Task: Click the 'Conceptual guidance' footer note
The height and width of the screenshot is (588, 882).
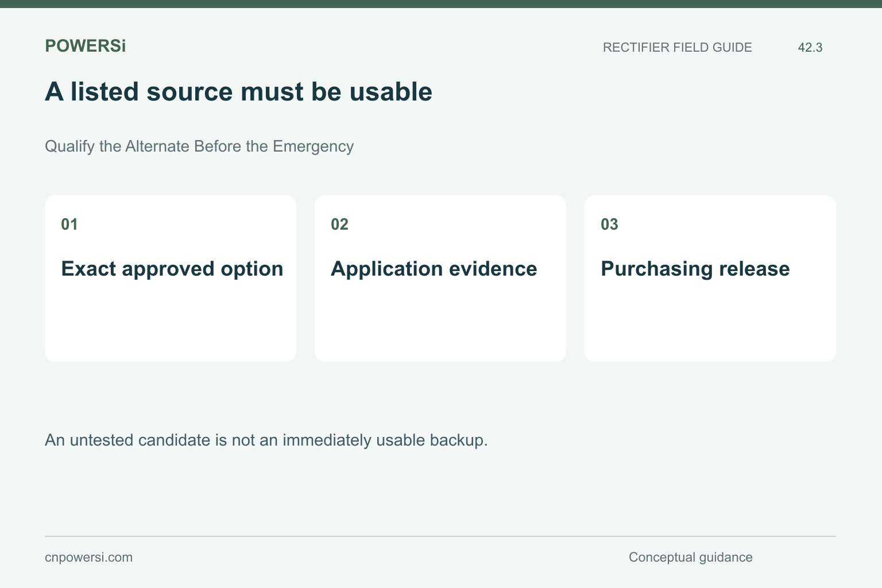Action: click(x=690, y=558)
